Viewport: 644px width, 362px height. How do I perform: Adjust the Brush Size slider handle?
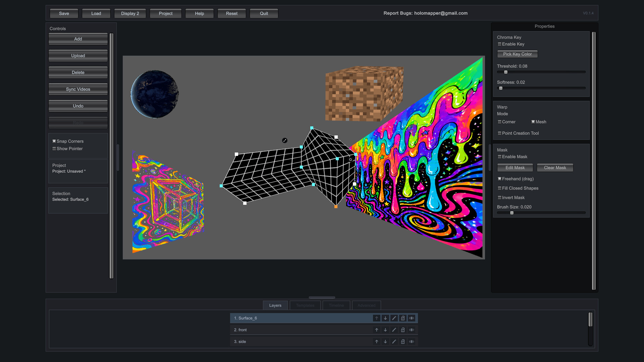click(512, 213)
